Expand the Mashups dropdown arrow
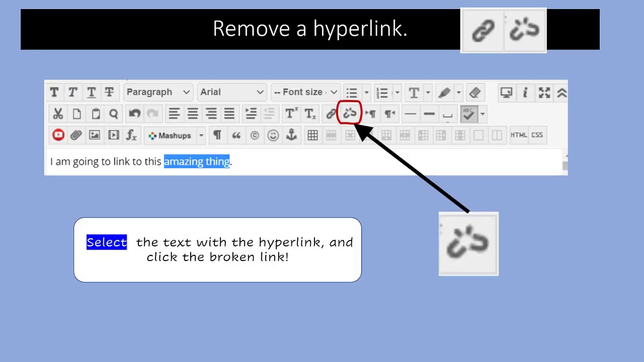644x362 pixels. click(201, 136)
